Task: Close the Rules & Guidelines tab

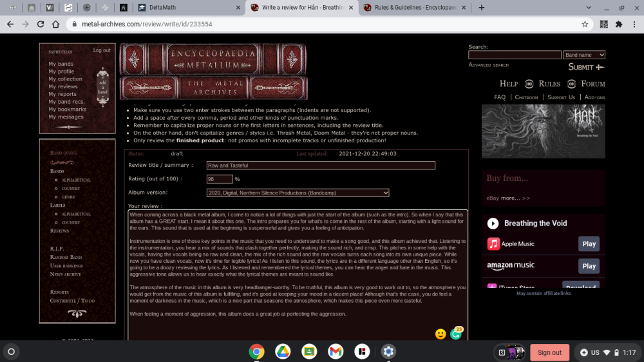Action: (x=463, y=7)
